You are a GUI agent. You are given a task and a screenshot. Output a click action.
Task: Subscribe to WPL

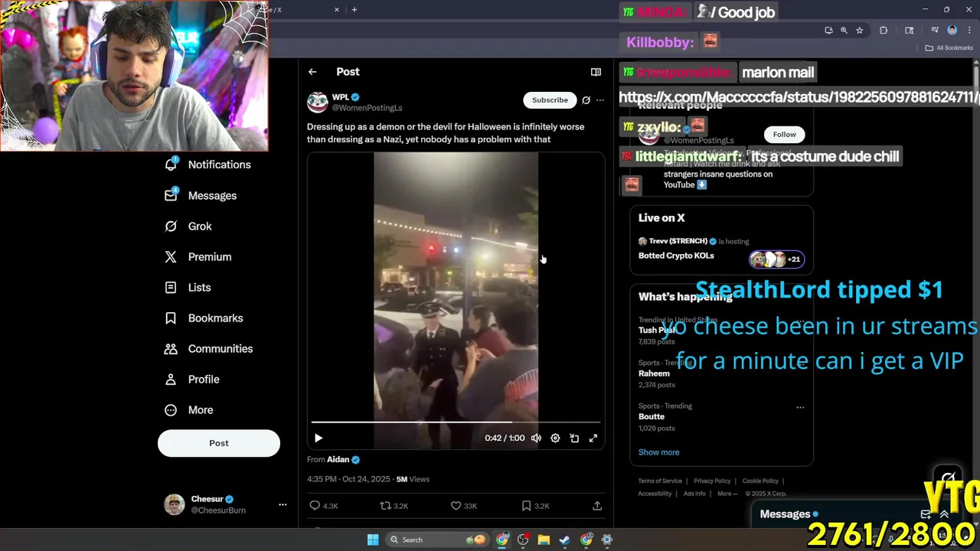550,100
